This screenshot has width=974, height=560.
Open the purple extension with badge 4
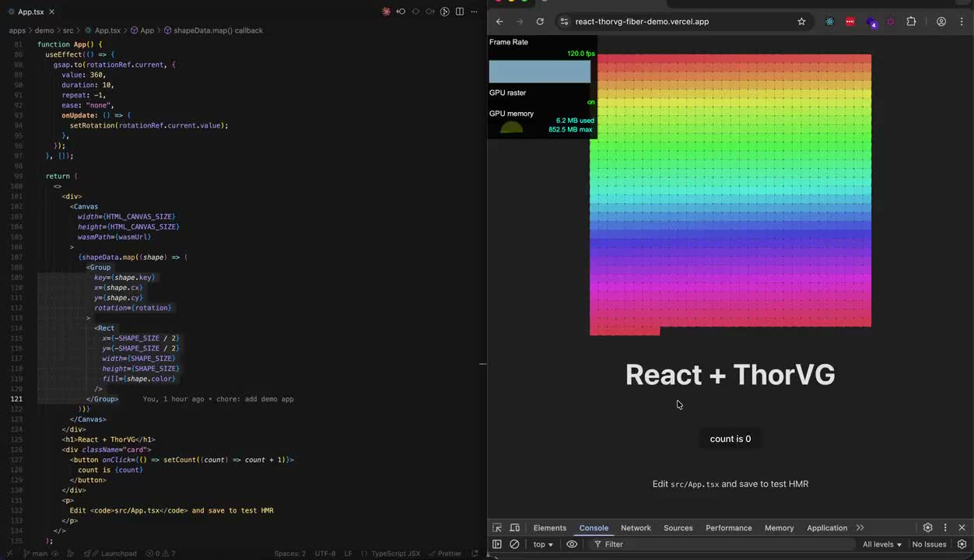[871, 22]
